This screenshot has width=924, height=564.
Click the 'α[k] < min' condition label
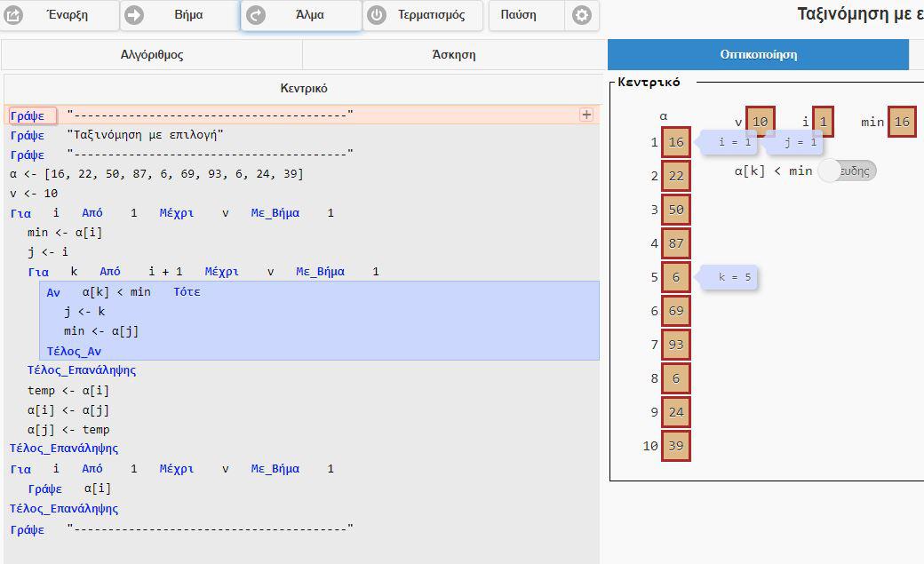click(773, 171)
